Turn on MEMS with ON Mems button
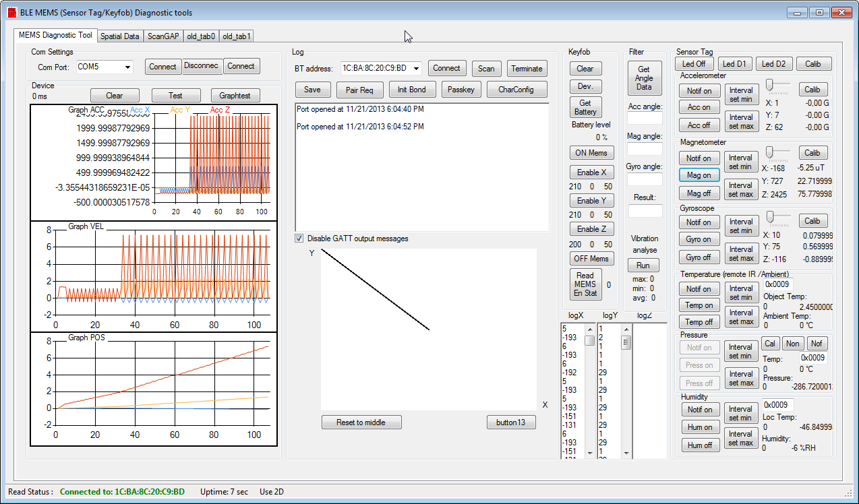859x504 pixels. pos(591,153)
